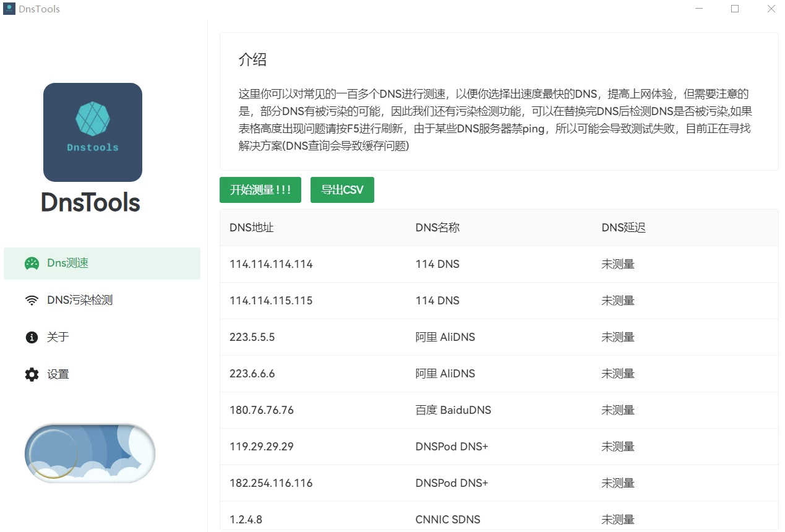
Task: Click the DNS延迟 column header
Action: [x=623, y=228]
